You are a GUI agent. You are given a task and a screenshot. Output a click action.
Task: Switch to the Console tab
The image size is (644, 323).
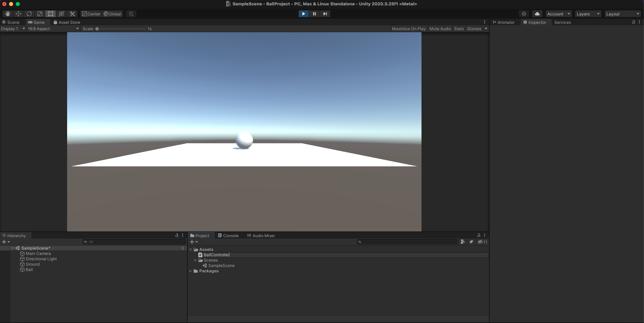228,236
